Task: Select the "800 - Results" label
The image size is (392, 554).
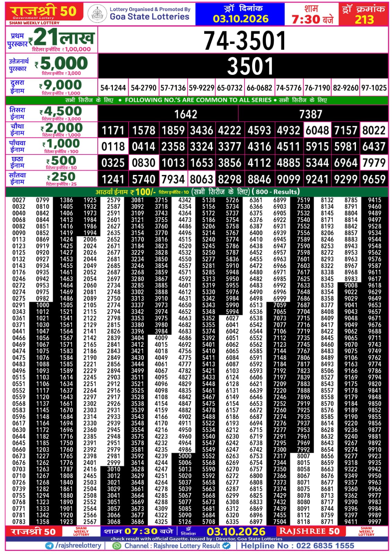Action: point(276,192)
